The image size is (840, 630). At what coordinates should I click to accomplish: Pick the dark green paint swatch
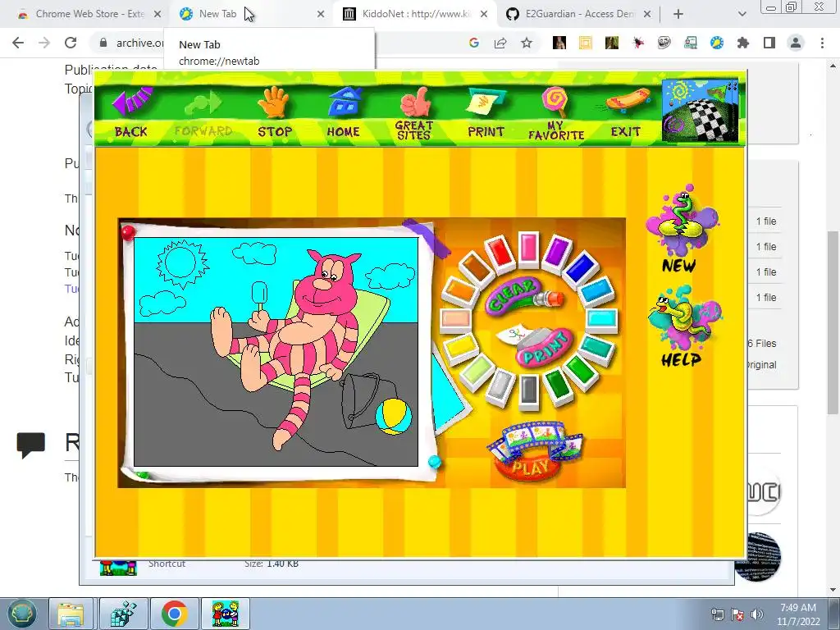(x=558, y=385)
